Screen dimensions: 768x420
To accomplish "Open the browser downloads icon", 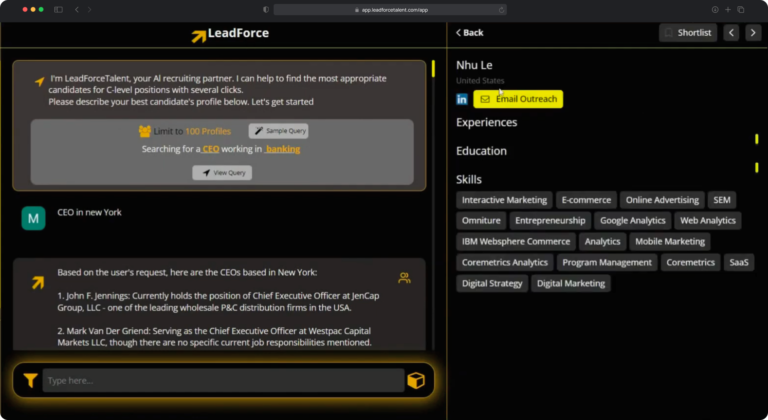I will 715,10.
